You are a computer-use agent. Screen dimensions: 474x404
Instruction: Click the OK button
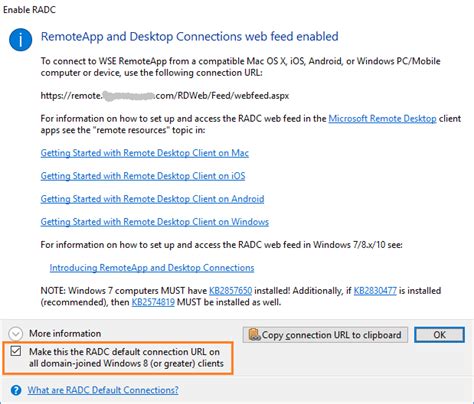[x=439, y=335]
